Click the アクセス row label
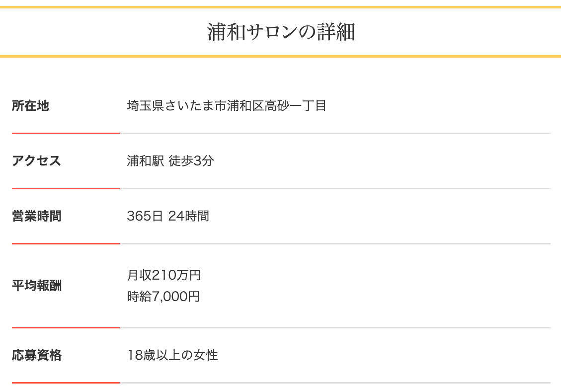The width and height of the screenshot is (561, 392). [x=36, y=161]
